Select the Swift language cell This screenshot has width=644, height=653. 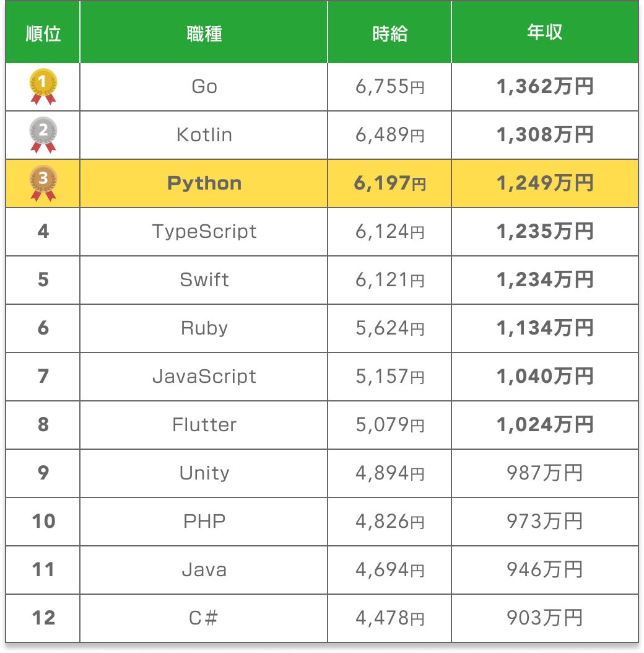204,280
